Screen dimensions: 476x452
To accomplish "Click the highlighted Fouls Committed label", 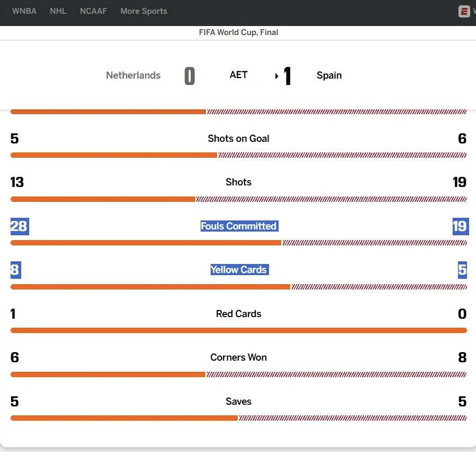I will pos(239,226).
